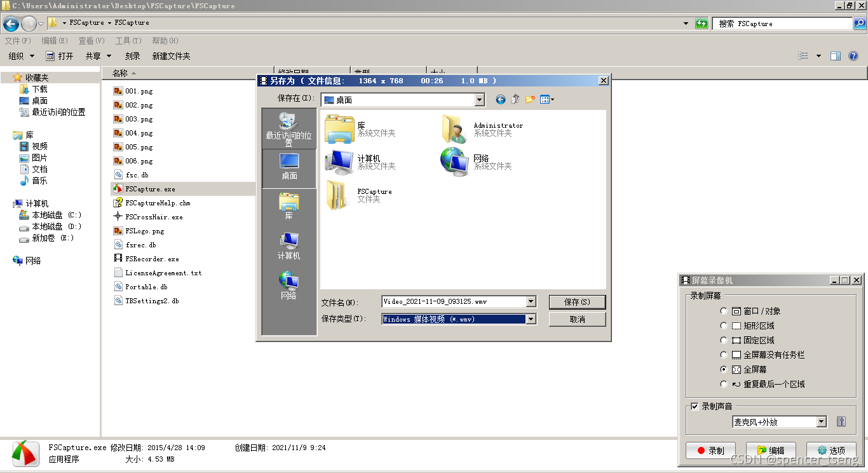Click the red 录制 record button
The height and width of the screenshot is (473, 868).
point(710,449)
